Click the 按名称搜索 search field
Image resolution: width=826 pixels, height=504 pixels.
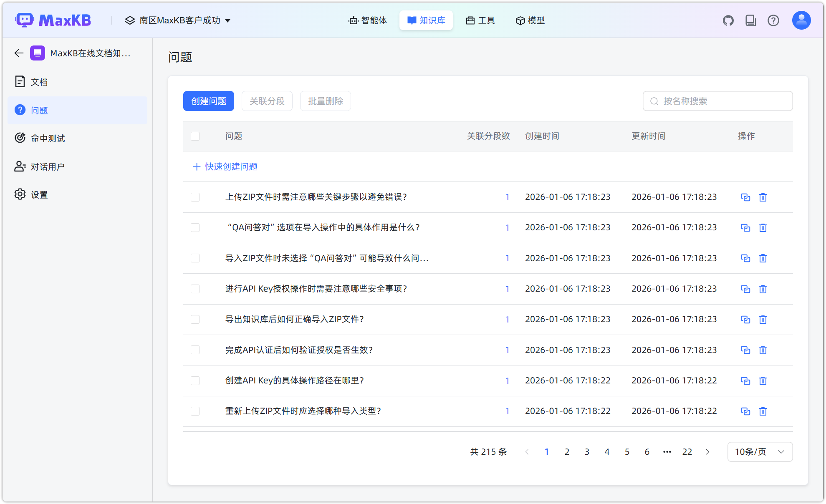pos(717,101)
